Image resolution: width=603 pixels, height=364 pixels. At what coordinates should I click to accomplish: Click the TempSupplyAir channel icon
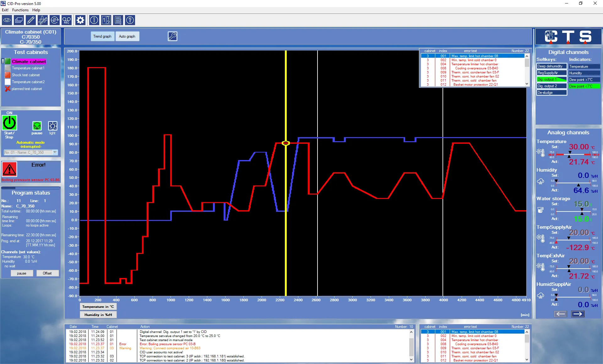[541, 238]
